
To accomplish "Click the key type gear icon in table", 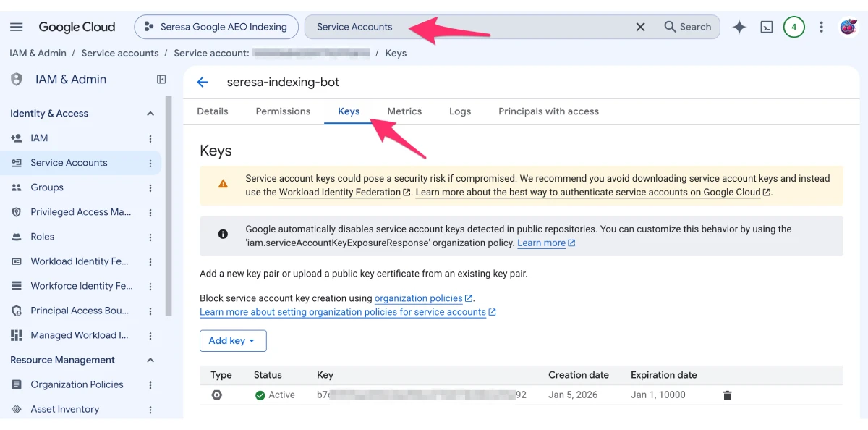I will [x=217, y=395].
